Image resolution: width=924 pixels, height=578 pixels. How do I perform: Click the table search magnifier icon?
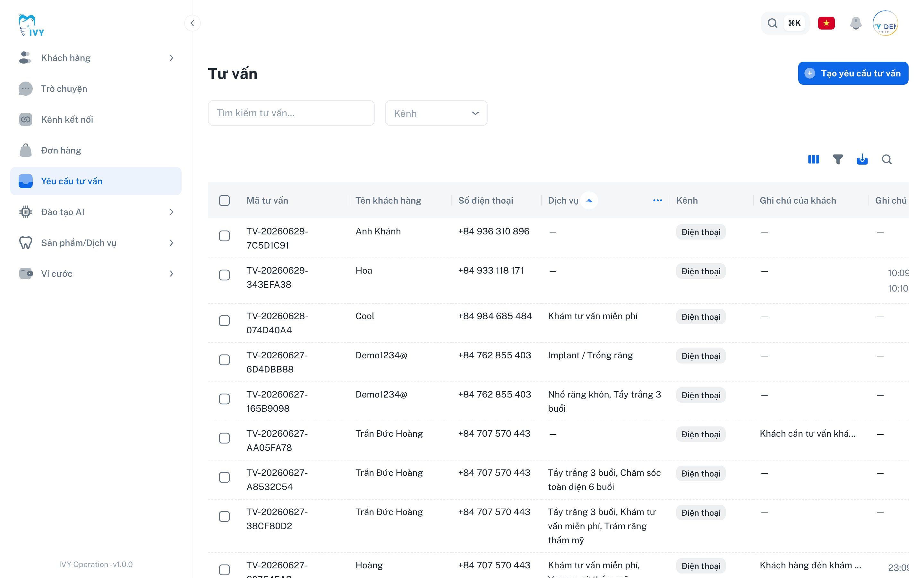(886, 159)
